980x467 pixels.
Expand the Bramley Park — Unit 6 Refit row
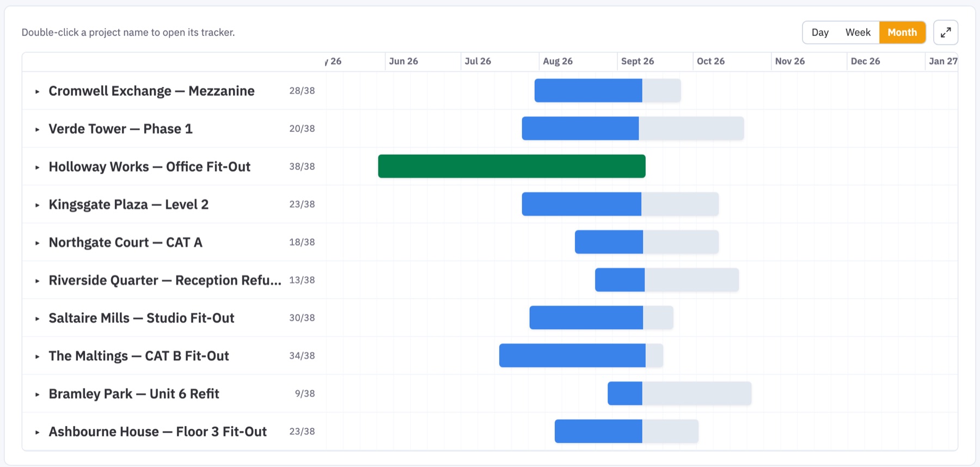point(37,395)
